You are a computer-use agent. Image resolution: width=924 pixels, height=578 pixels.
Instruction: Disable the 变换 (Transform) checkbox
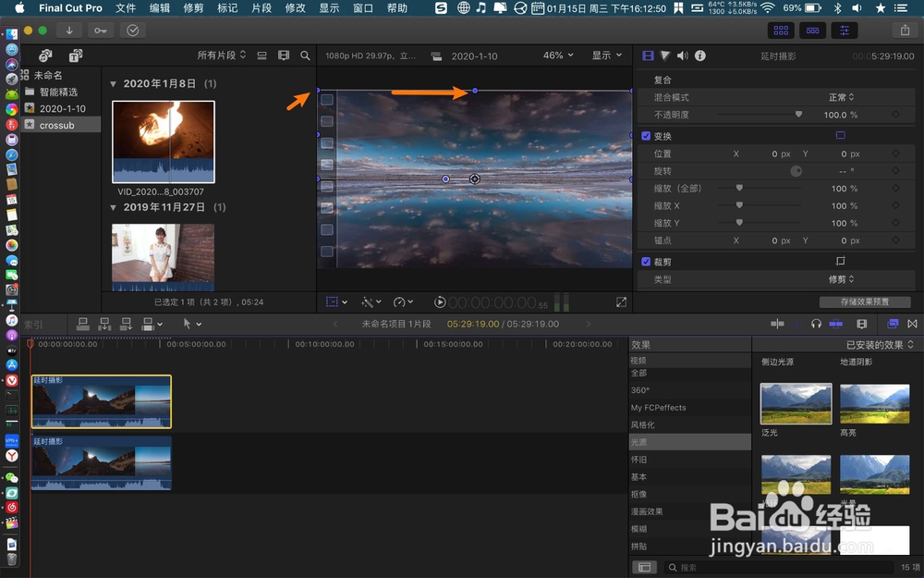pos(644,135)
